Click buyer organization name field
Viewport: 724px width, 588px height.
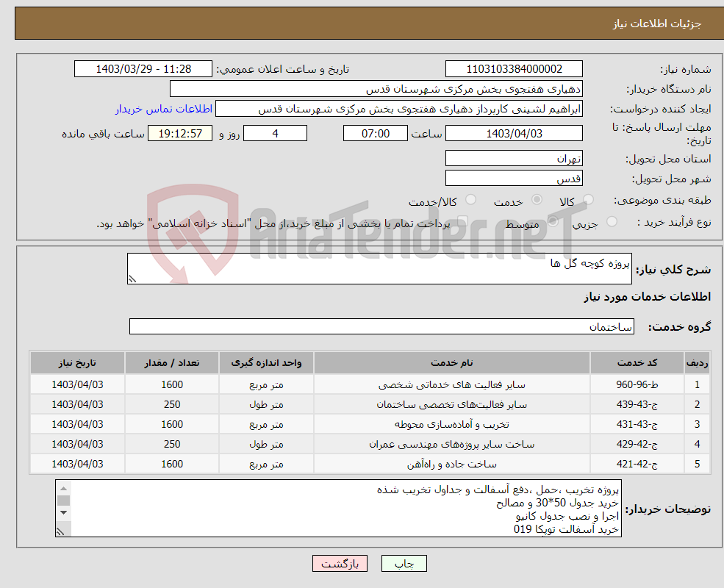coord(376,89)
